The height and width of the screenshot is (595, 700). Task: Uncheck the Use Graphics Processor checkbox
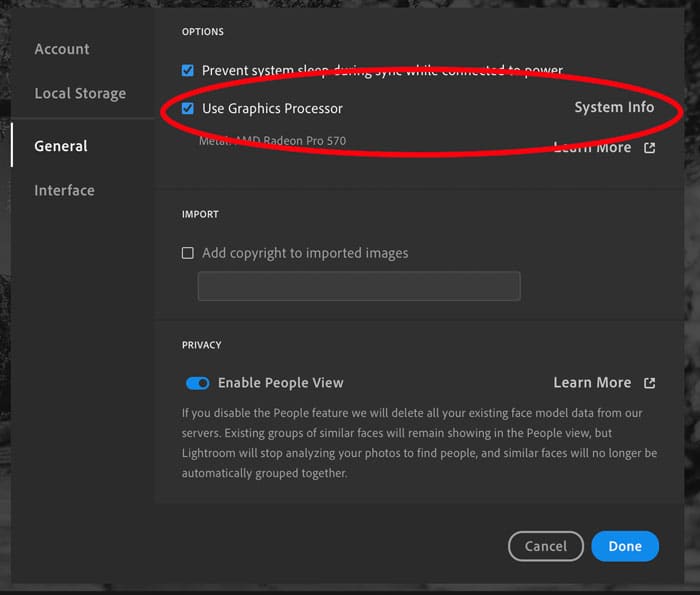[188, 108]
